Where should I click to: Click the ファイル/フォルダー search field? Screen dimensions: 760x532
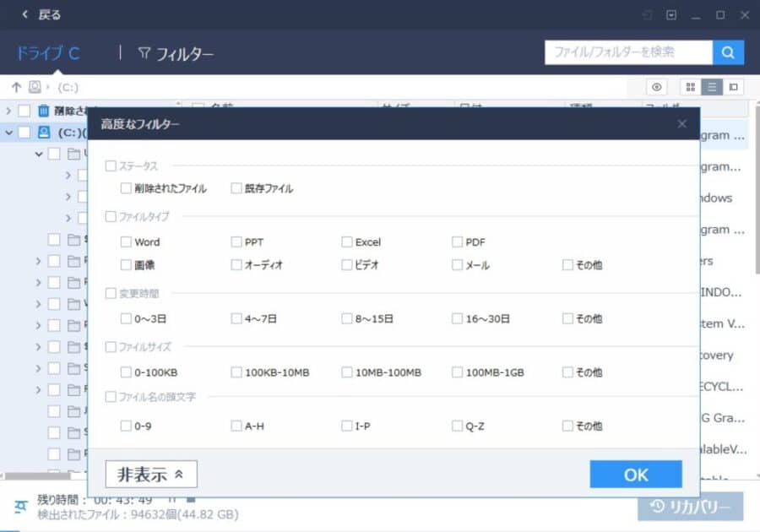(628, 52)
